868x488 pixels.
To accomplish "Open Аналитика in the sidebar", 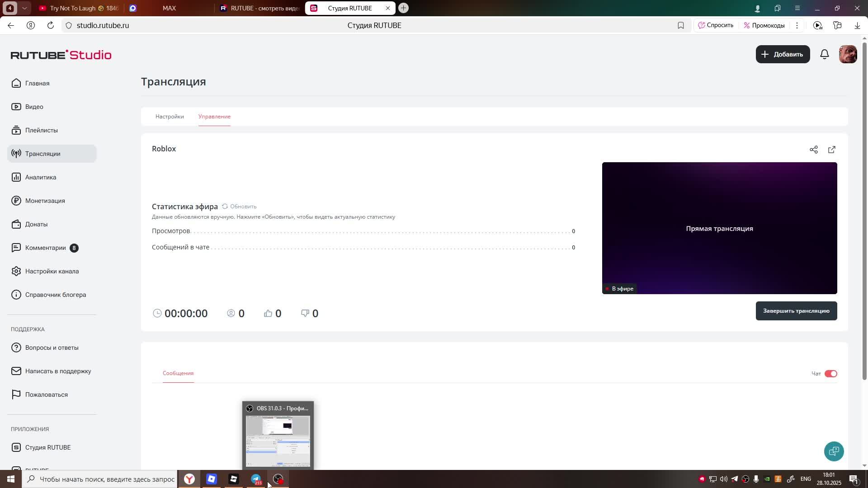I will point(41,177).
